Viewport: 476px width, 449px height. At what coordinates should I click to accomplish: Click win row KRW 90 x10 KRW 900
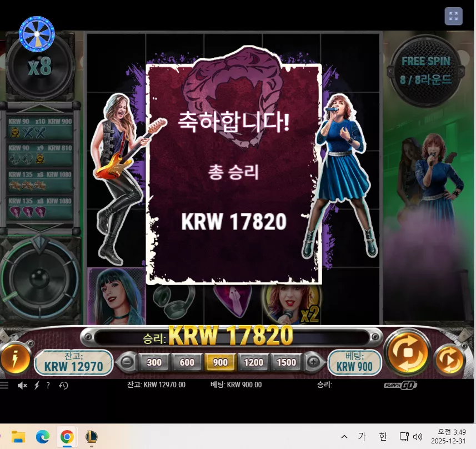click(40, 128)
